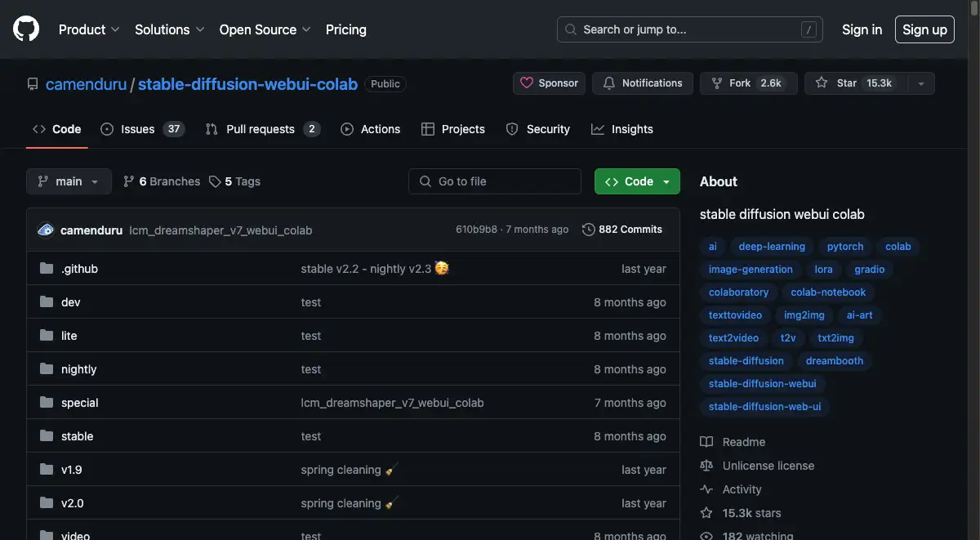Viewport: 980px width, 540px height.
Task: Expand the star lists dropdown arrow
Action: [921, 83]
